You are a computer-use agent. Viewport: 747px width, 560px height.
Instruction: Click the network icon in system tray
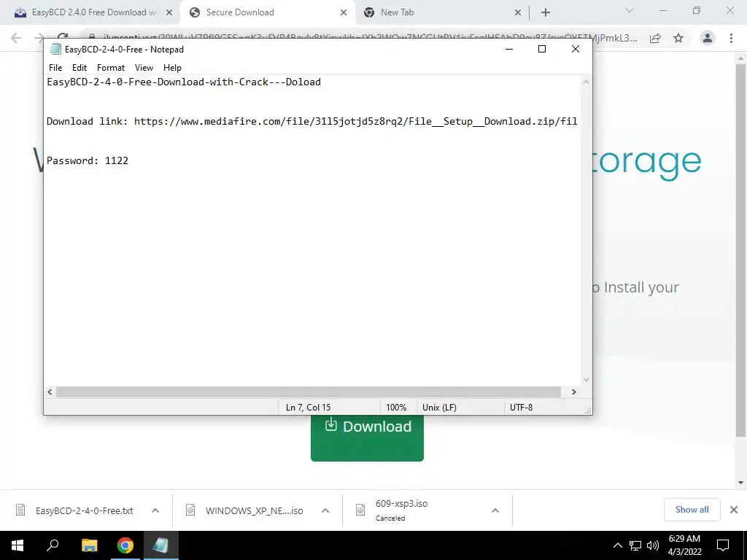(x=635, y=545)
